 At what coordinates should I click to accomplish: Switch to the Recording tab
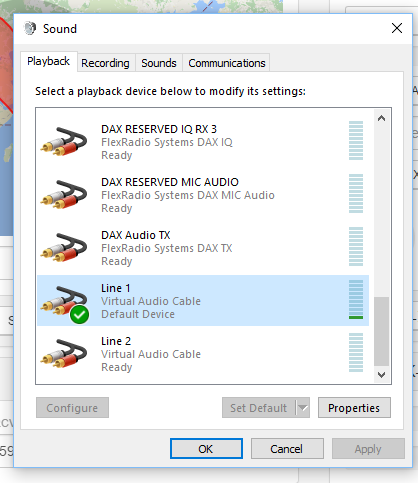pyautogui.click(x=105, y=63)
